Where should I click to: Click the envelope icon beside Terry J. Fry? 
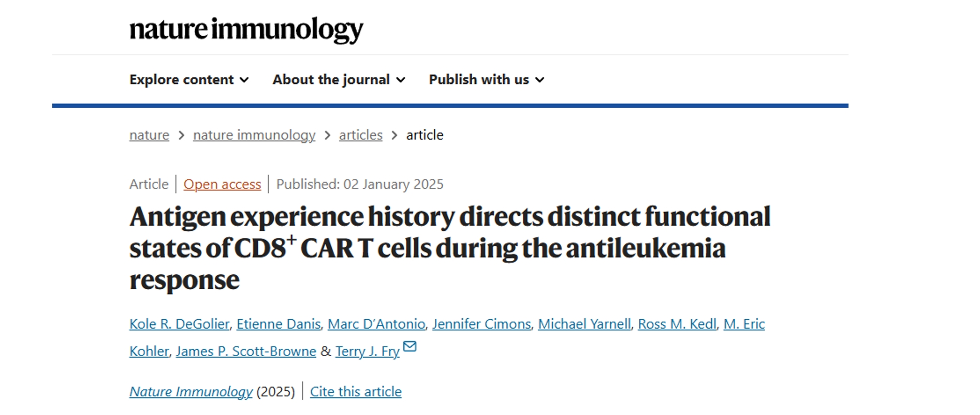point(409,346)
